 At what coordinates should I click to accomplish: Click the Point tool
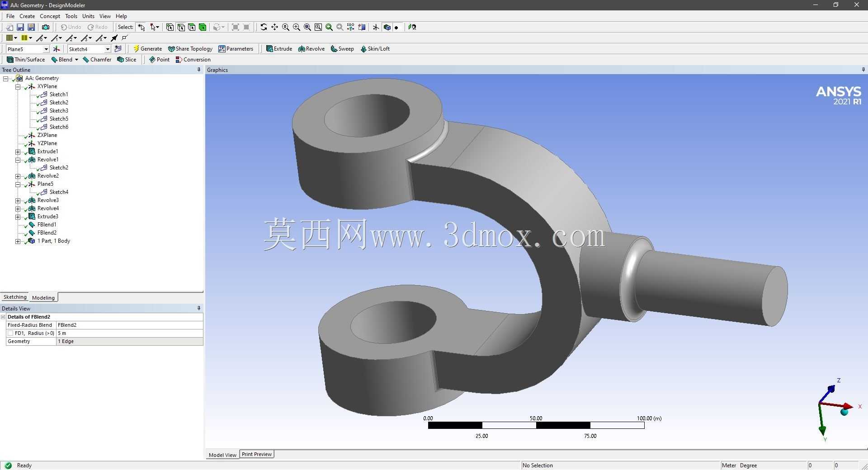(159, 60)
